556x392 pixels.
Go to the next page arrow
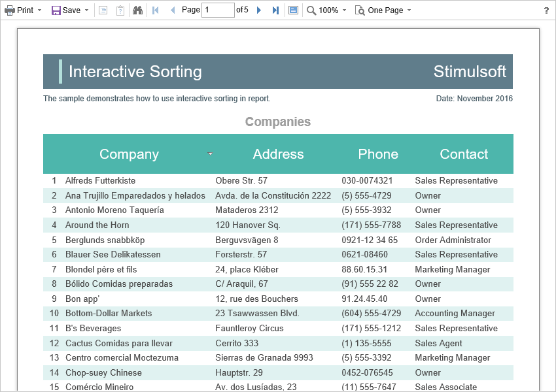pyautogui.click(x=259, y=10)
